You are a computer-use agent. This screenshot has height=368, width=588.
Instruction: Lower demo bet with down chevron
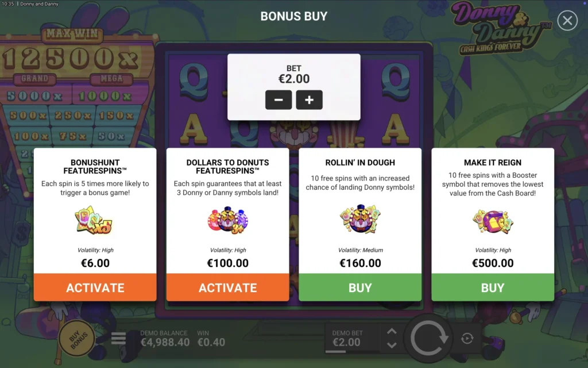[392, 345]
